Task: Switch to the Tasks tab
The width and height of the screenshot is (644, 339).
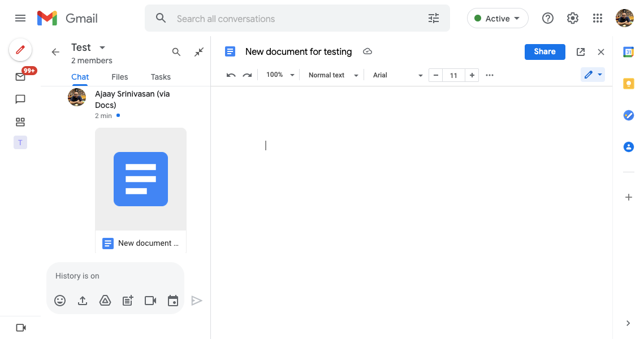Action: tap(161, 77)
